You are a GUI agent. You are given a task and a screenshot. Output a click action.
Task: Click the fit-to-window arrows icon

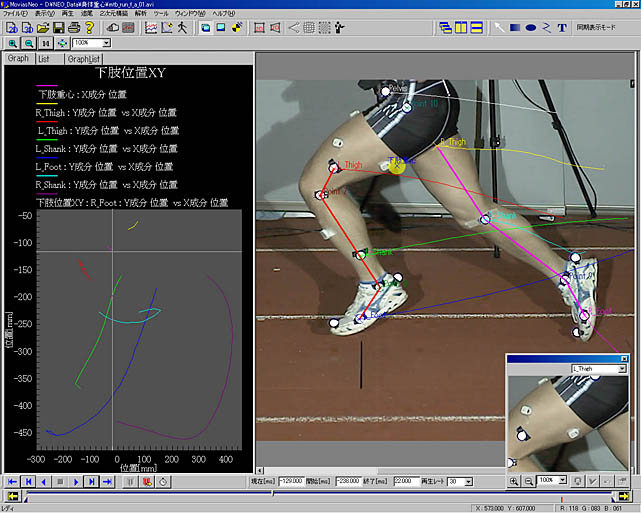pos(62,43)
